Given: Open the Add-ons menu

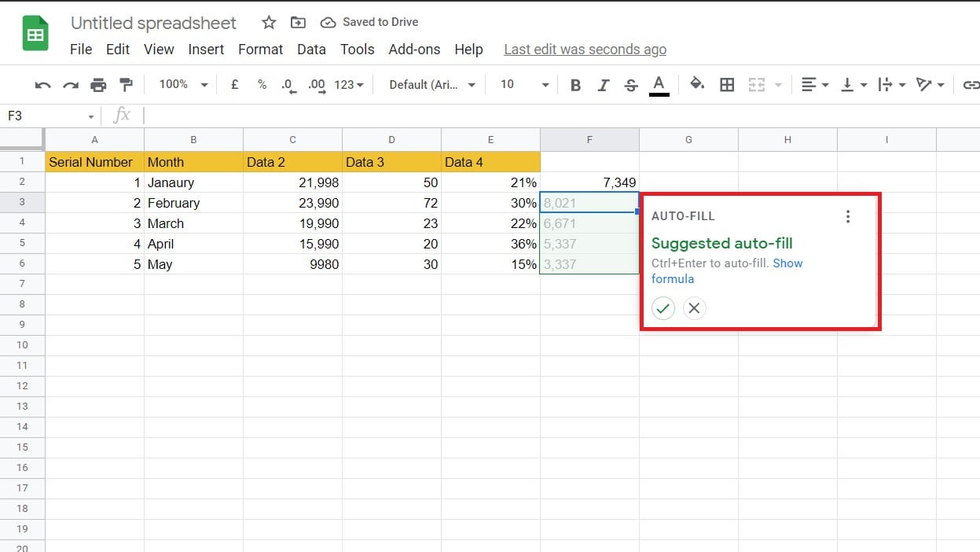Looking at the screenshot, I should (x=414, y=49).
